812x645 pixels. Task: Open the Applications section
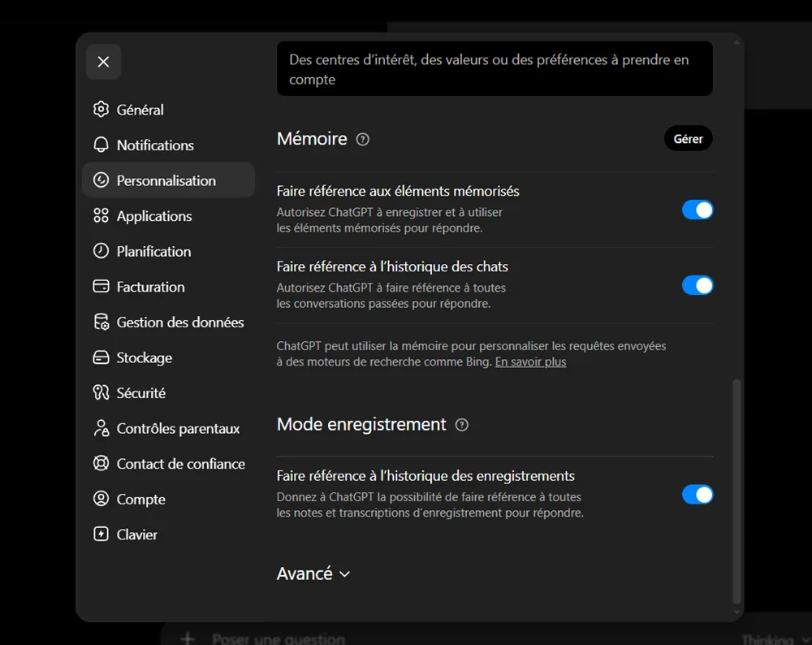168,215
